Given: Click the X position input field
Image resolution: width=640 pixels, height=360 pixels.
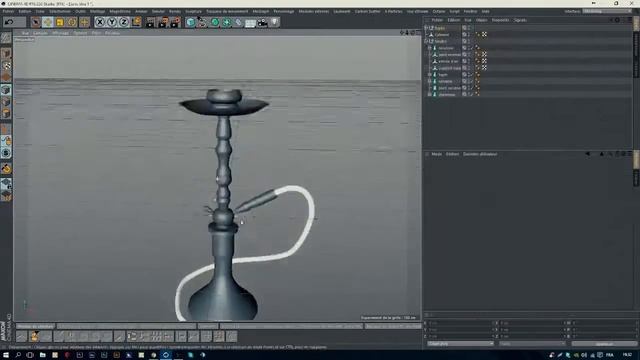Looking at the screenshot, I should coord(460,323).
